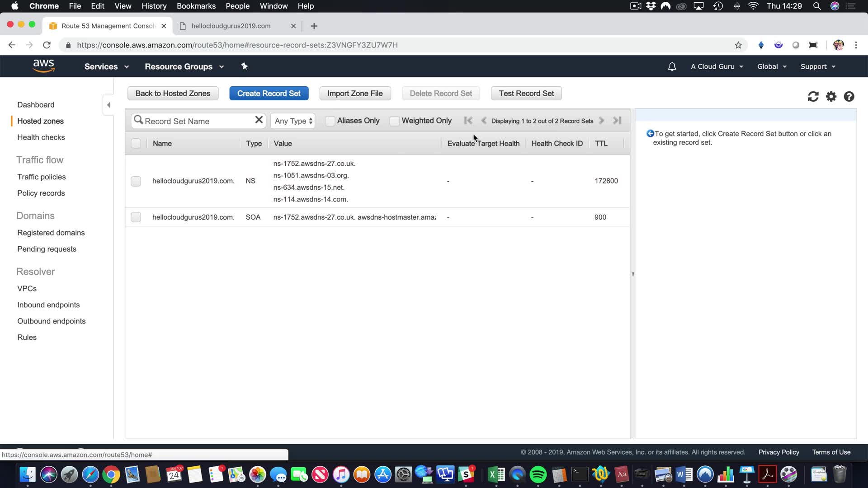Screen dimensions: 868x488
Task: Enable the Aliases Only checkbox
Action: [x=330, y=121]
